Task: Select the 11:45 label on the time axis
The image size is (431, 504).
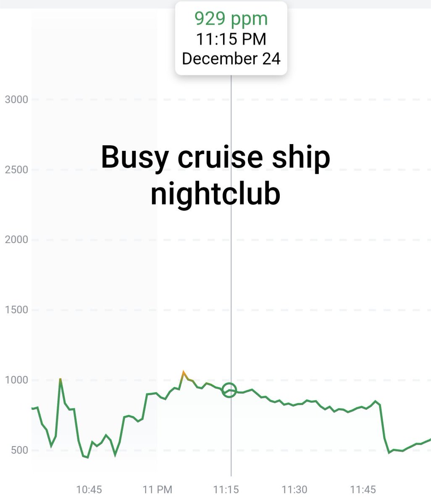Action: tap(363, 489)
